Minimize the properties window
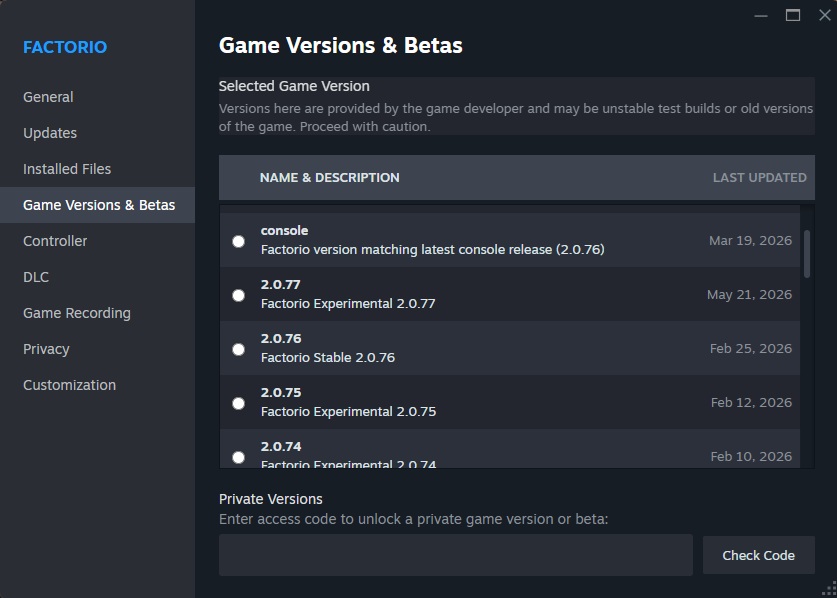Screen dimensions: 837x598 pos(761,15)
